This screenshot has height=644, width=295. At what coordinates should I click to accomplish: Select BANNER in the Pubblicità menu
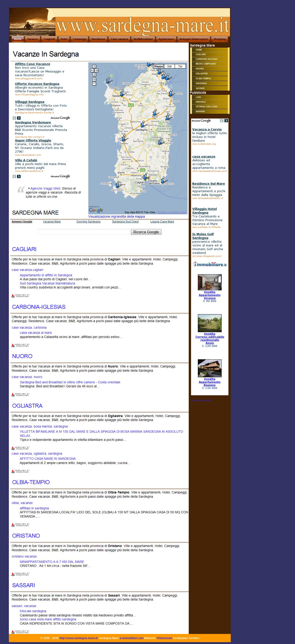[210, 112]
